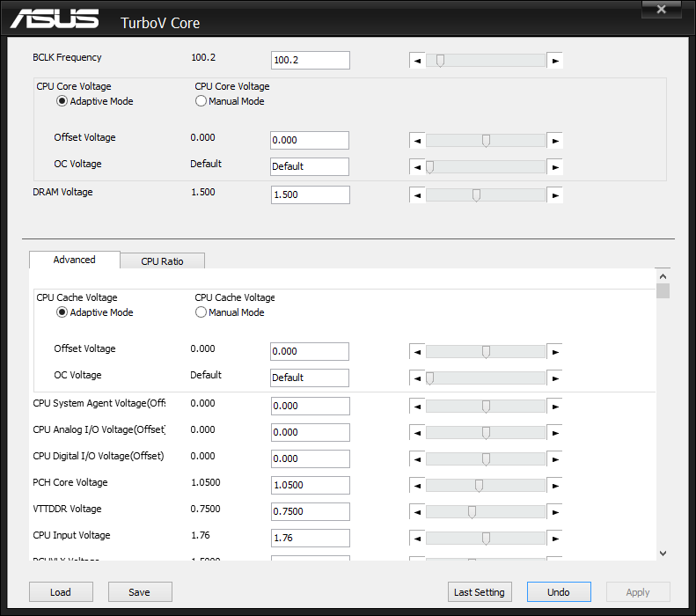Click the DRAM Voltage decrease arrow
Image resolution: width=696 pixels, height=616 pixels.
[418, 195]
